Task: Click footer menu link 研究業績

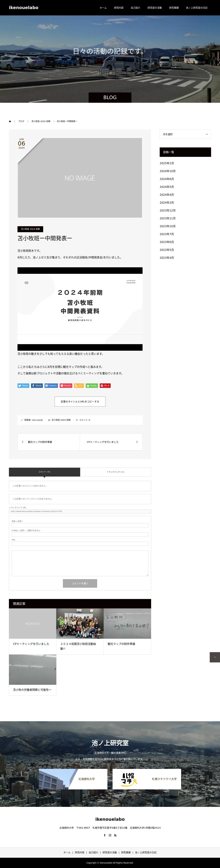Action: coord(126,852)
